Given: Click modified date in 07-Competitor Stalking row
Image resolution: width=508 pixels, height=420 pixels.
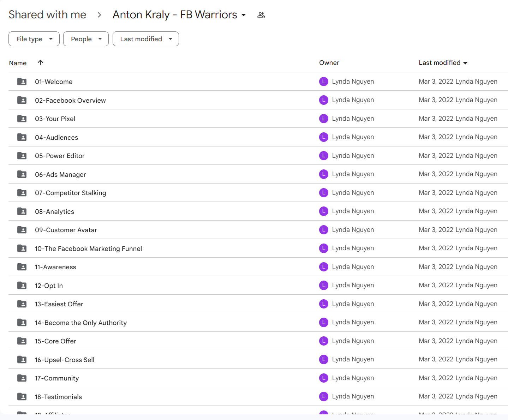Looking at the screenshot, I should 436,193.
